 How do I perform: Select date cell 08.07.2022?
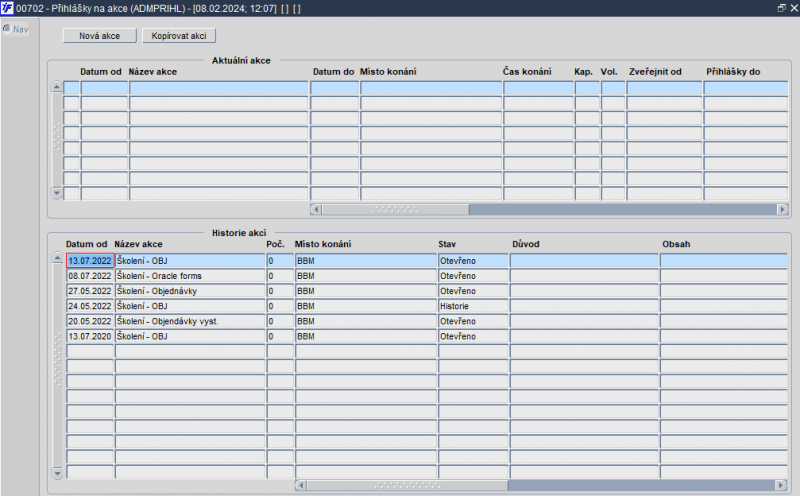[x=90, y=276]
